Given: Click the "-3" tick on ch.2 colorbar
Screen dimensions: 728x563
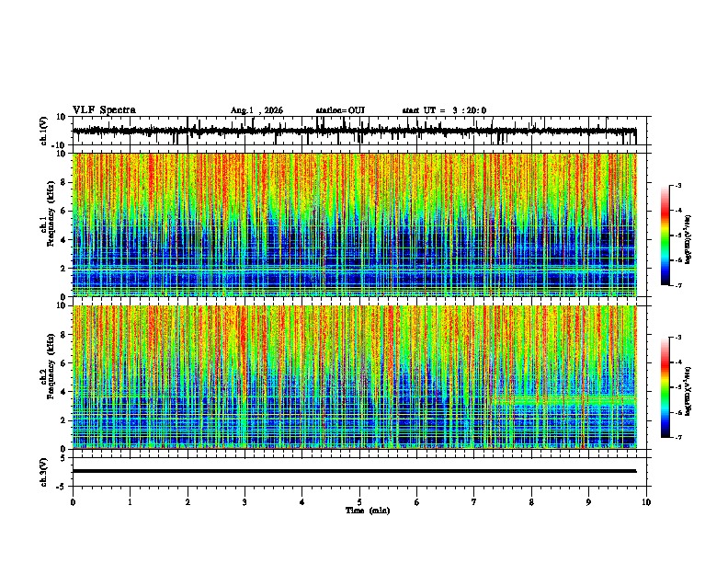Looking at the screenshot, I should tap(677, 338).
